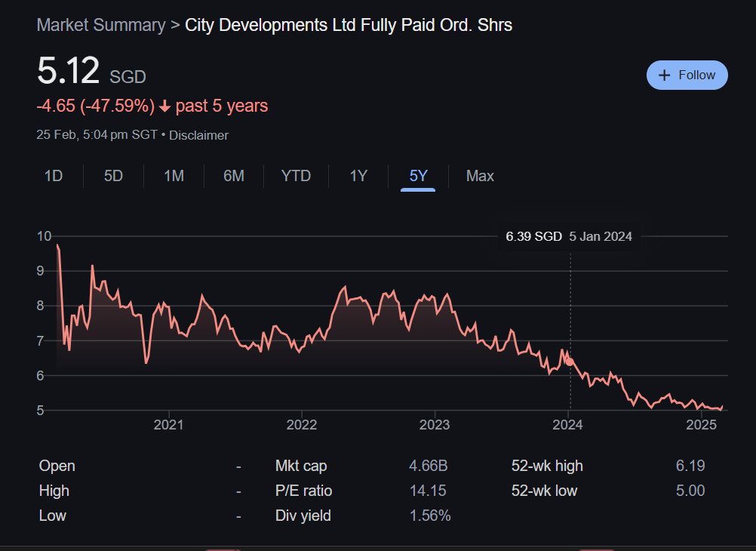Click the plus icon in the Follow button

click(665, 75)
